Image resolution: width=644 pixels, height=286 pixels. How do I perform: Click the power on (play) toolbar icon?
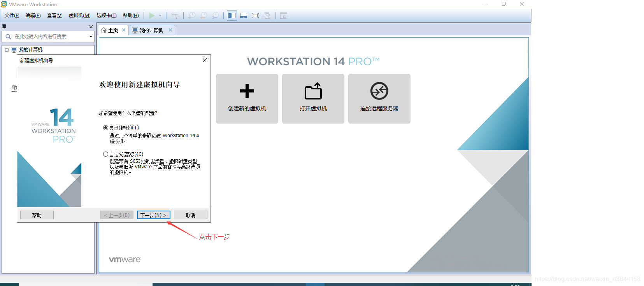coord(152,16)
